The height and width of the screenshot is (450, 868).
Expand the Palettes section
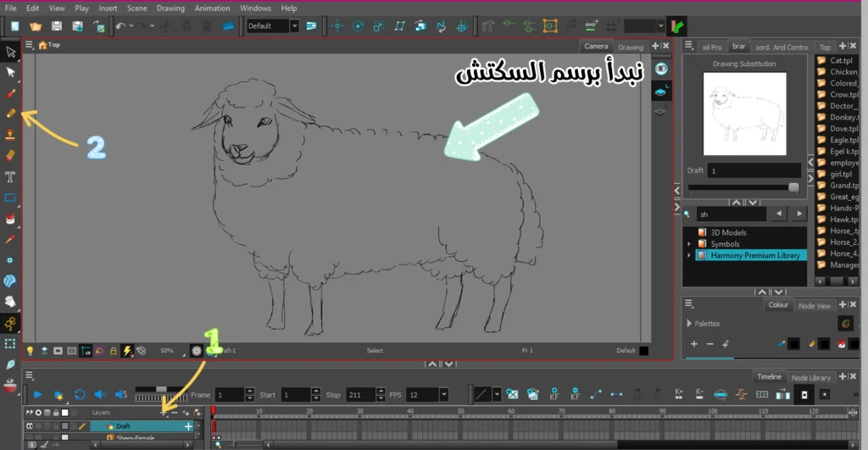coord(689,323)
